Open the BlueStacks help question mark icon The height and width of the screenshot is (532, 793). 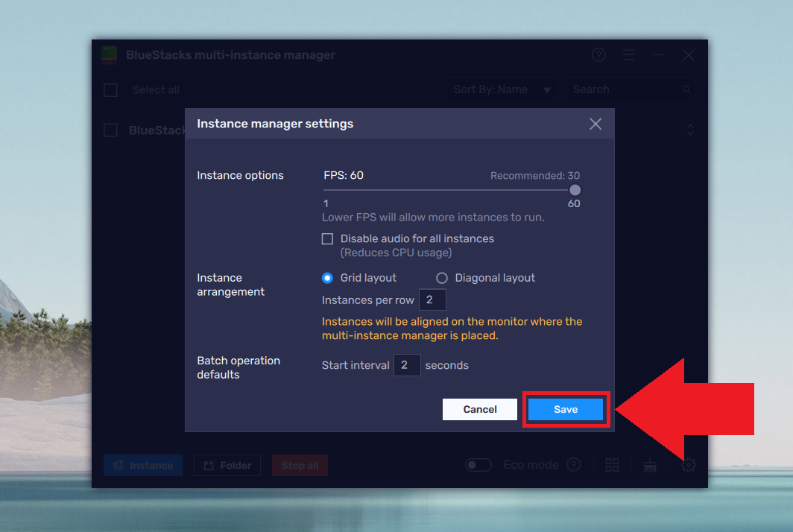tap(598, 55)
